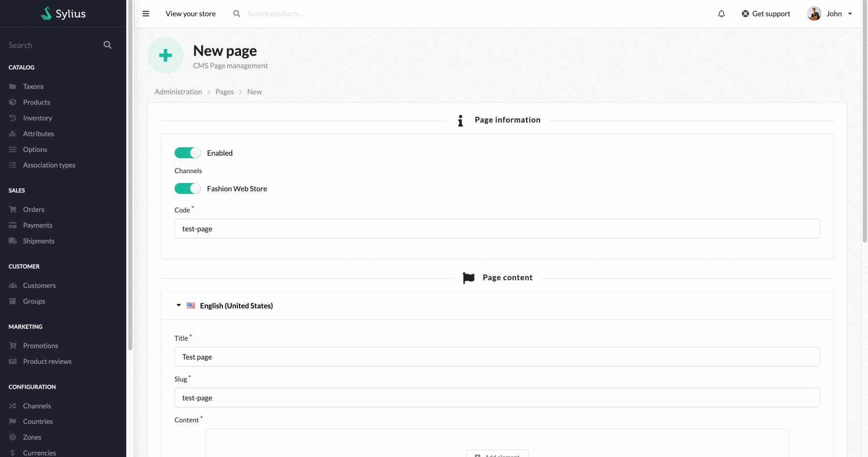Viewport: 868px width, 457px height.
Task: Go to Pages breadcrumb
Action: pyautogui.click(x=225, y=92)
